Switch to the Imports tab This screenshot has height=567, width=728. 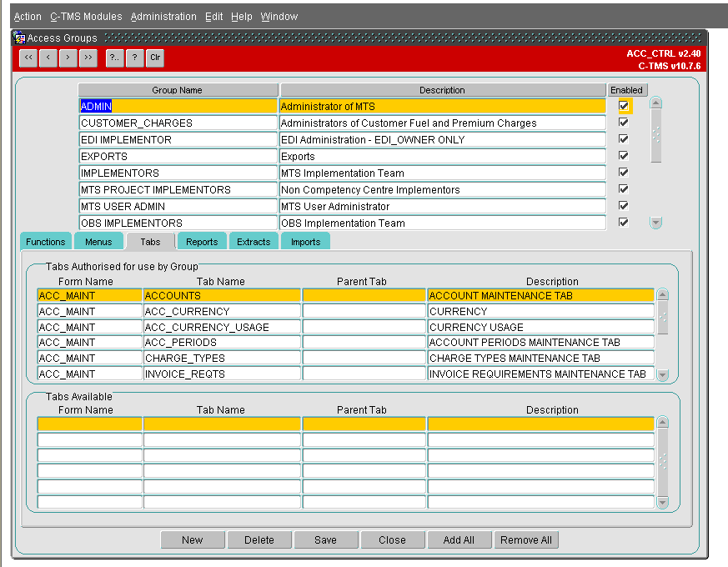pyautogui.click(x=305, y=242)
